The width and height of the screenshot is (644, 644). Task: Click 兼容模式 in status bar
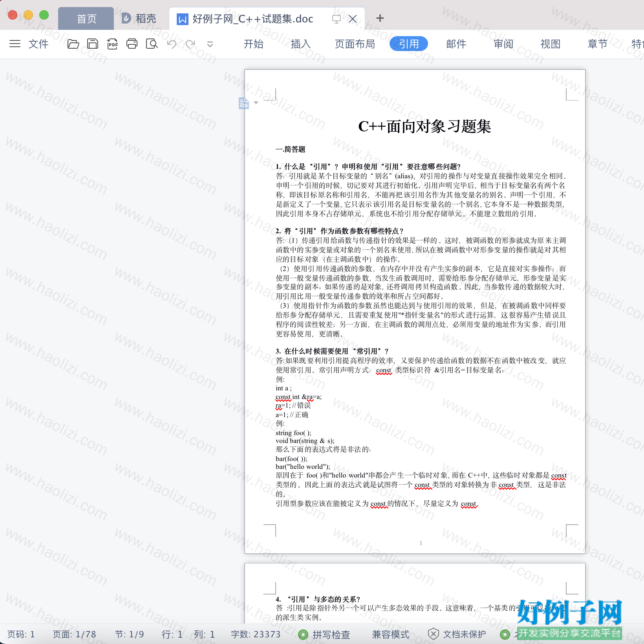pos(390,634)
